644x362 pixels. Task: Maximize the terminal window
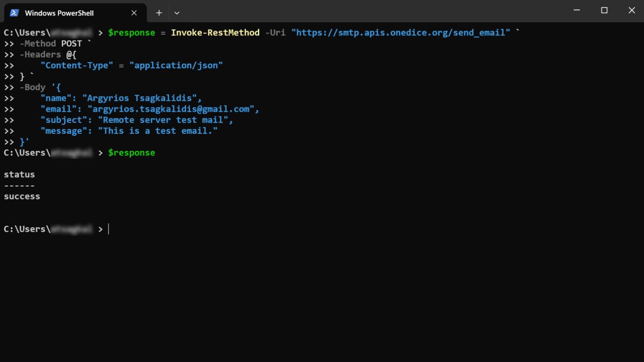[x=604, y=10]
